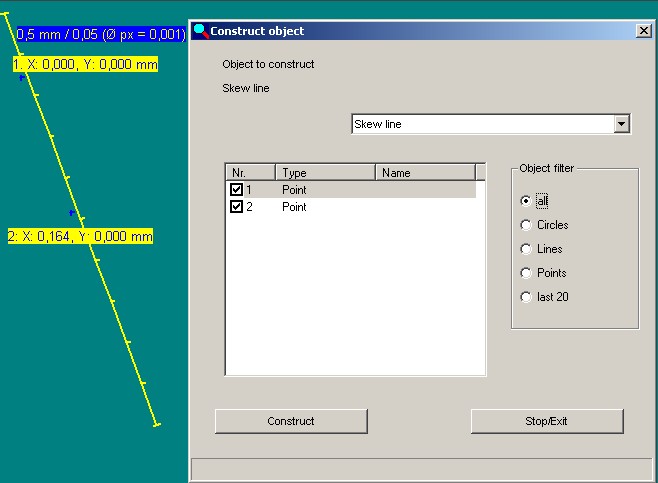Close the Construct object dialog
Image resolution: width=658 pixels, height=483 pixels.
(x=643, y=31)
